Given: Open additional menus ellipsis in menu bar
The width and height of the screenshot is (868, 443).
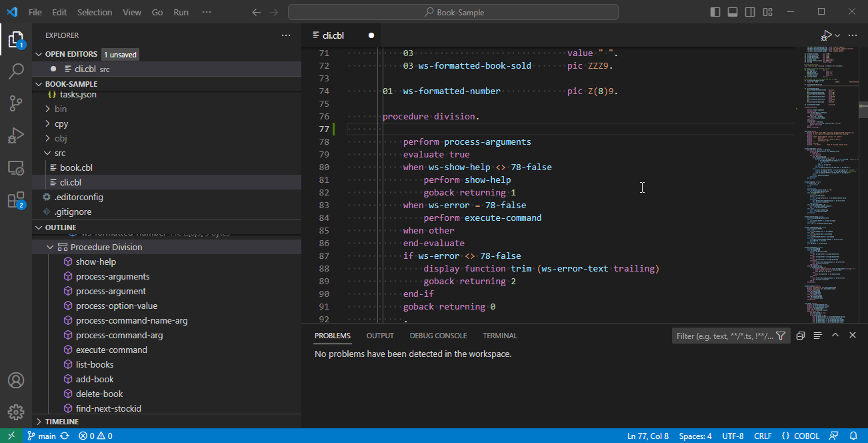Looking at the screenshot, I should pos(207,12).
